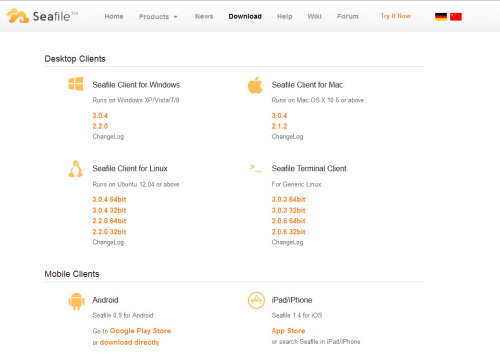The height and width of the screenshot is (362, 500).
Task: Click the download directly link
Action: point(129,342)
